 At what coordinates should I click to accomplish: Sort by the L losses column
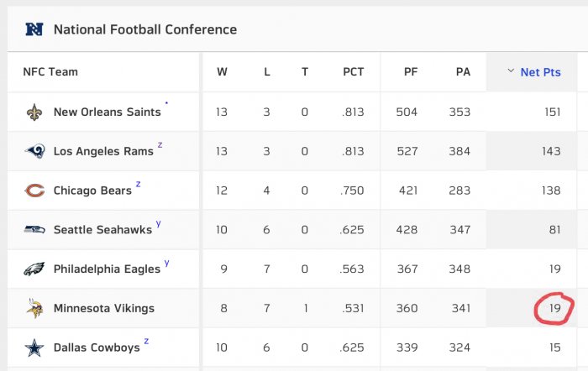(x=266, y=71)
